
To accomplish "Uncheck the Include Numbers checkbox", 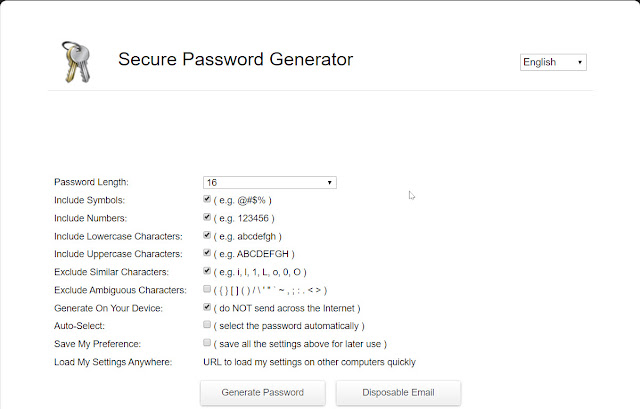I will click(x=207, y=217).
